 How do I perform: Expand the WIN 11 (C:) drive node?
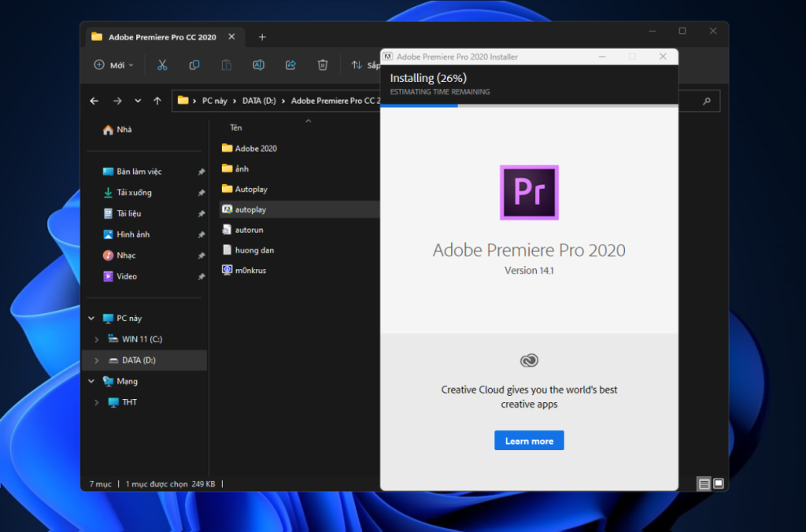(x=97, y=340)
